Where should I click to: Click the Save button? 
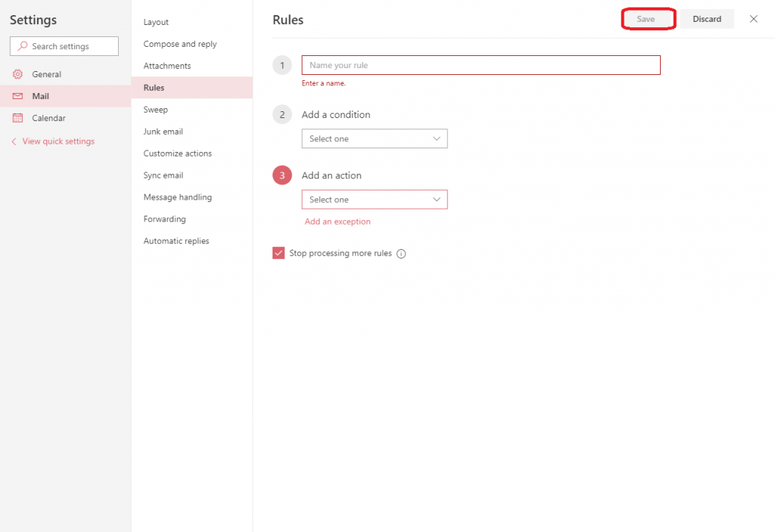click(x=648, y=19)
